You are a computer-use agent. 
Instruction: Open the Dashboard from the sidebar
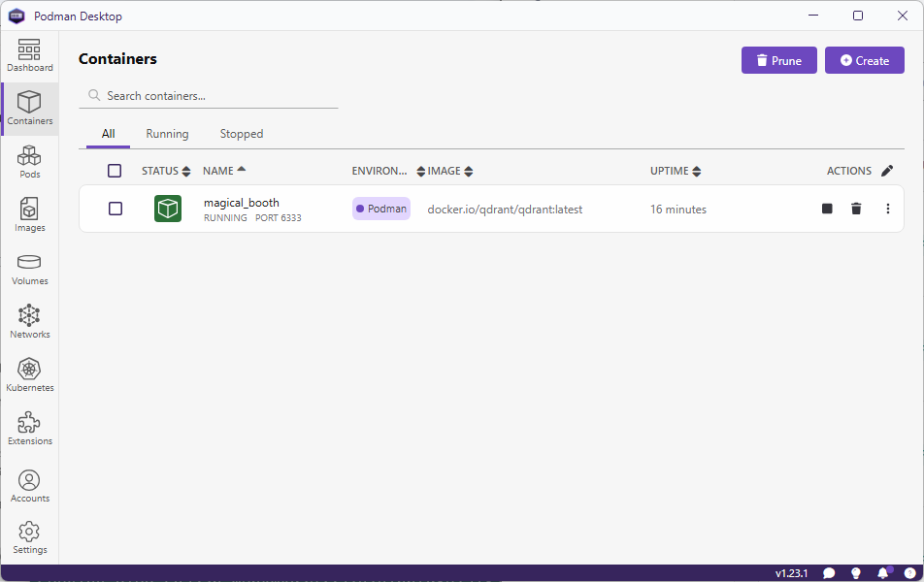pyautogui.click(x=29, y=55)
